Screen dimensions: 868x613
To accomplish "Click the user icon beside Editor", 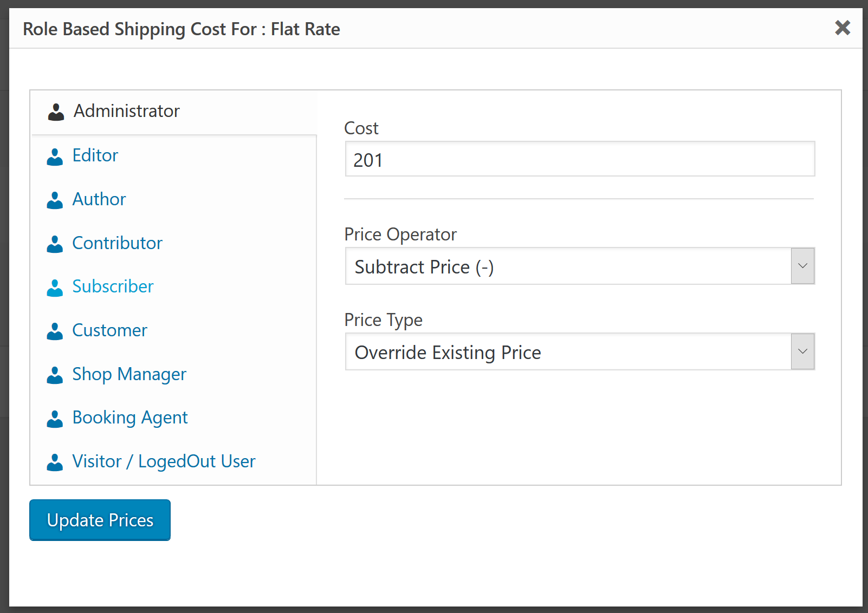I will coord(55,156).
